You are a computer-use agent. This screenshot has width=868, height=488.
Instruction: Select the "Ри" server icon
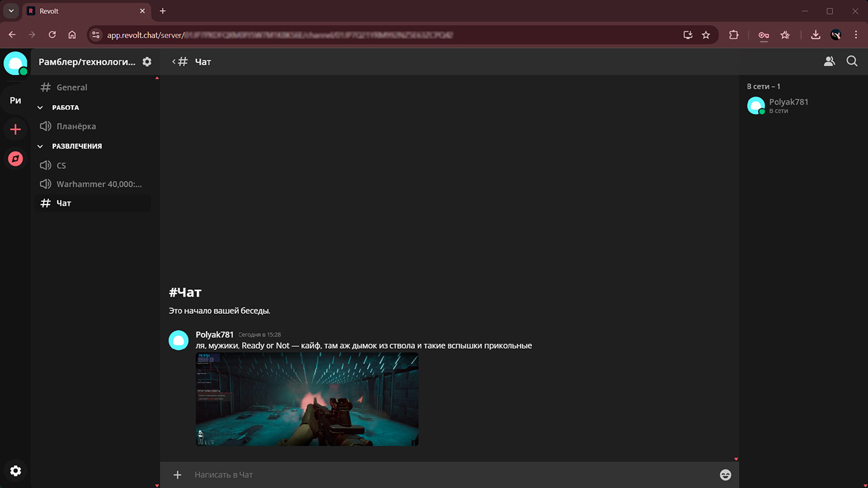pos(15,100)
